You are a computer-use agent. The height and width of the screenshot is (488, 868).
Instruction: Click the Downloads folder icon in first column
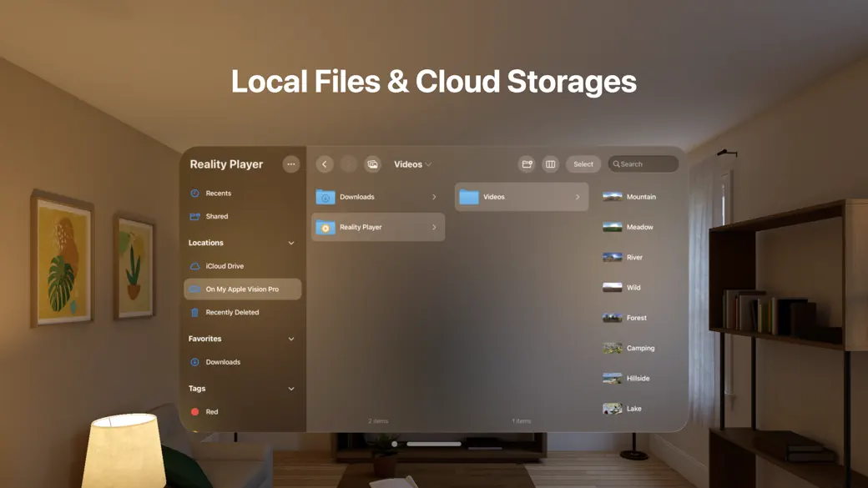325,197
